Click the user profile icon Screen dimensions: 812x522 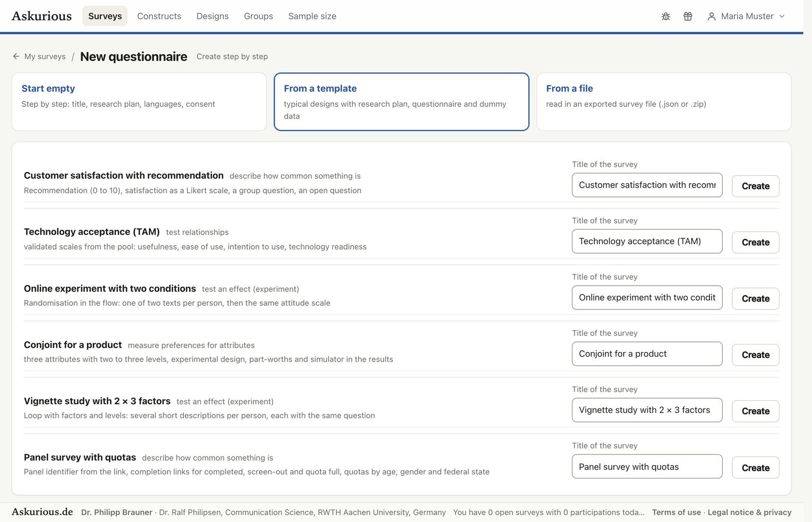pos(712,16)
